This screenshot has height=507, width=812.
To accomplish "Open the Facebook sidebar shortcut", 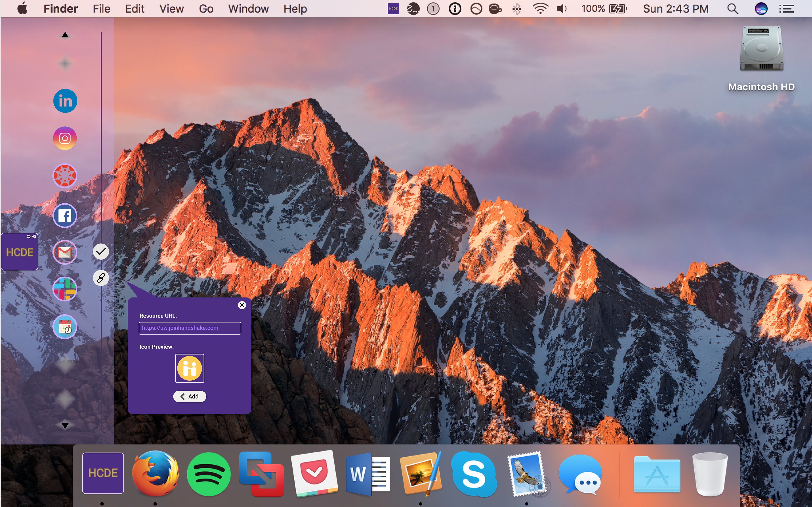I will (x=65, y=216).
